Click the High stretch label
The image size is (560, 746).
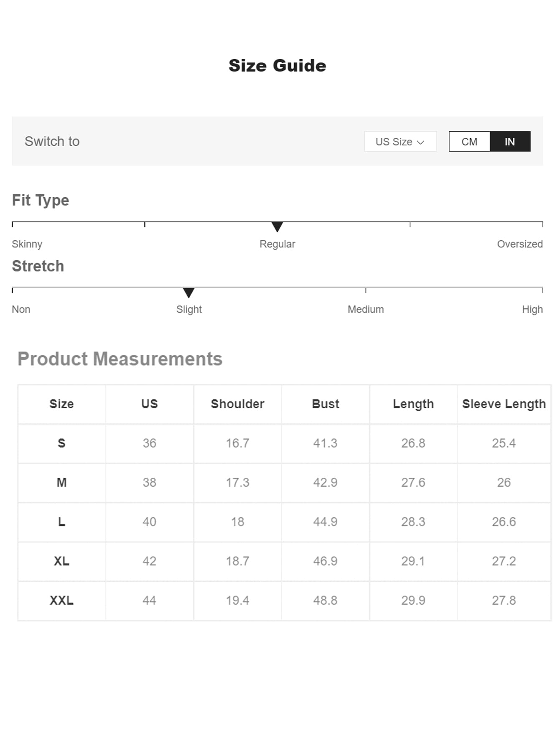(x=532, y=309)
